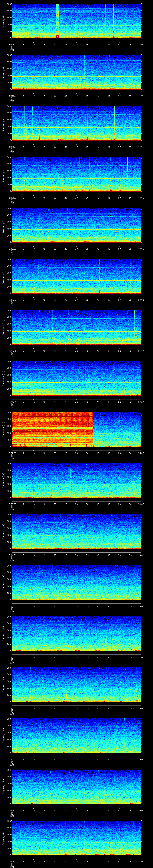
Task: Click the spectrogram panel starting at 13:15:00
Action: click(77, 72)
